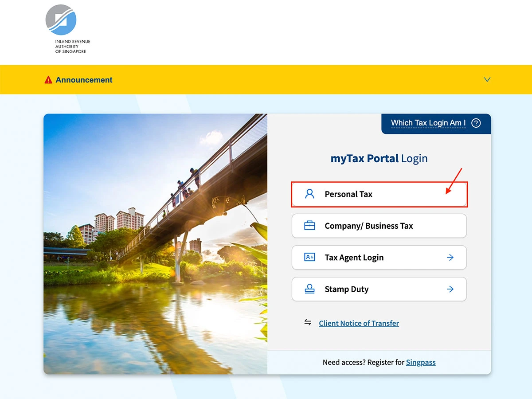The height and width of the screenshot is (399, 532).
Task: Click the person icon beside Personal Tax
Action: click(309, 194)
